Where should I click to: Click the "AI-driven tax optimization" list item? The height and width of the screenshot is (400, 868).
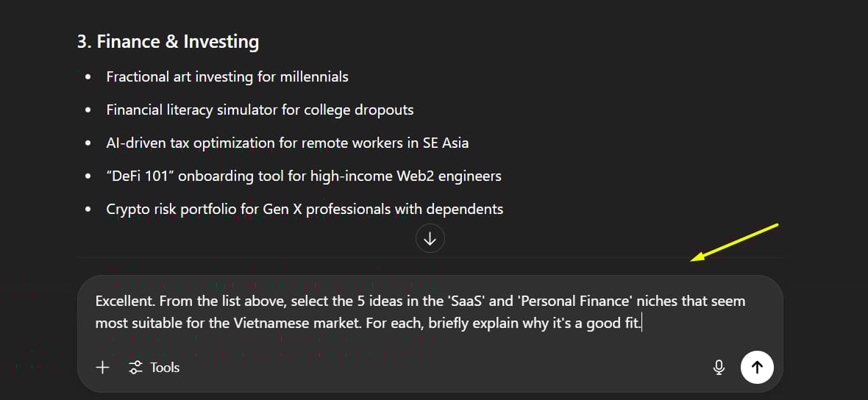click(287, 143)
